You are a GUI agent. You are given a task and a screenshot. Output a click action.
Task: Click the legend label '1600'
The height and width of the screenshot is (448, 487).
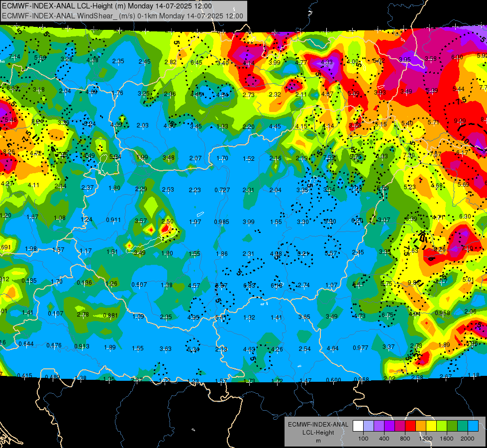(x=447, y=439)
